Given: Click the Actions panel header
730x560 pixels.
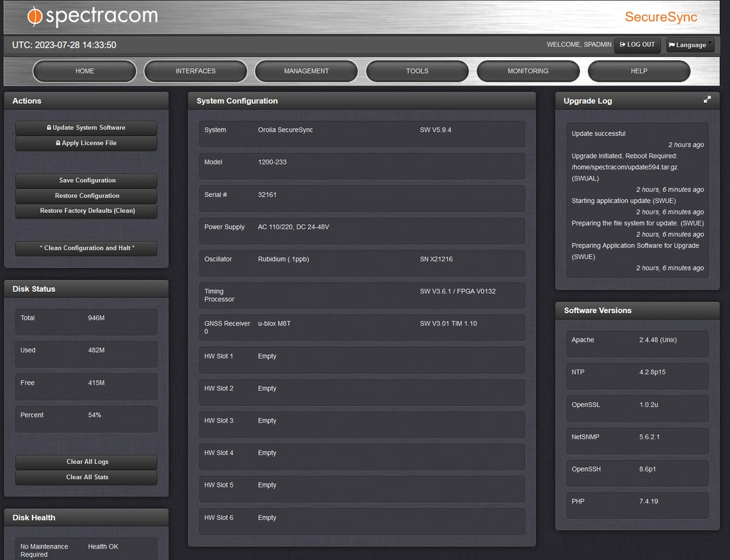Looking at the screenshot, I should point(86,101).
